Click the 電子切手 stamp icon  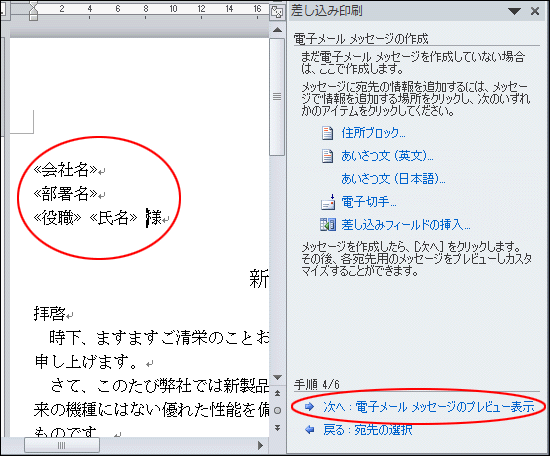coord(328,202)
